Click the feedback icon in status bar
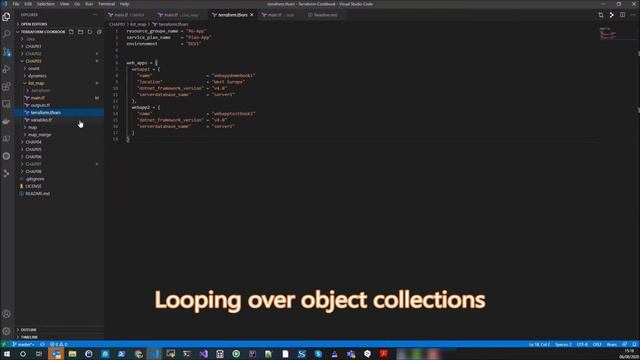Image resolution: width=640 pixels, height=360 pixels. pos(624,344)
